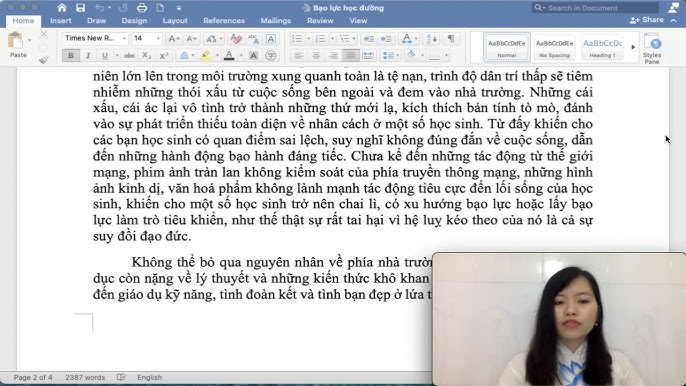Undo the last action
Image resolution: width=686 pixels, height=386 pixels.
point(99,8)
